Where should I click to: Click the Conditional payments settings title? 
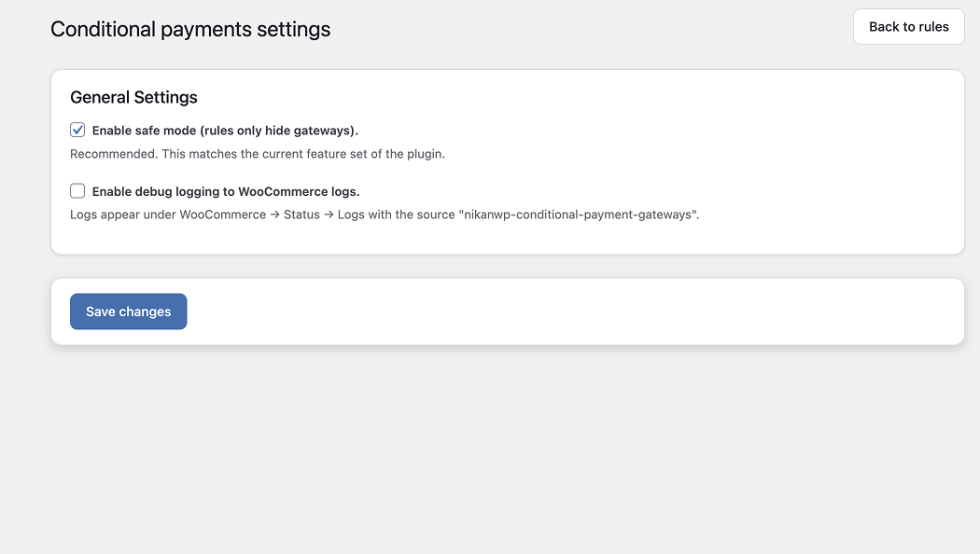coord(190,29)
